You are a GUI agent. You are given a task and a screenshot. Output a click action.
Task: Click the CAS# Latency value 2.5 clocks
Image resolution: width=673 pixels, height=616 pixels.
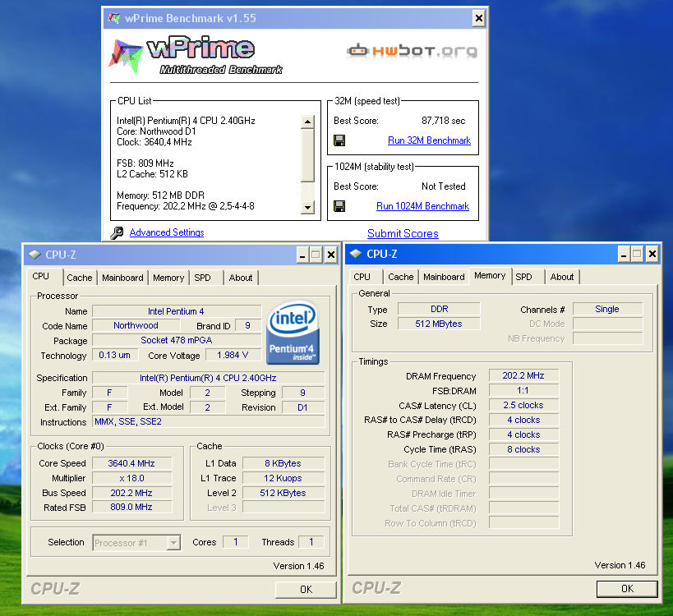[x=523, y=406]
